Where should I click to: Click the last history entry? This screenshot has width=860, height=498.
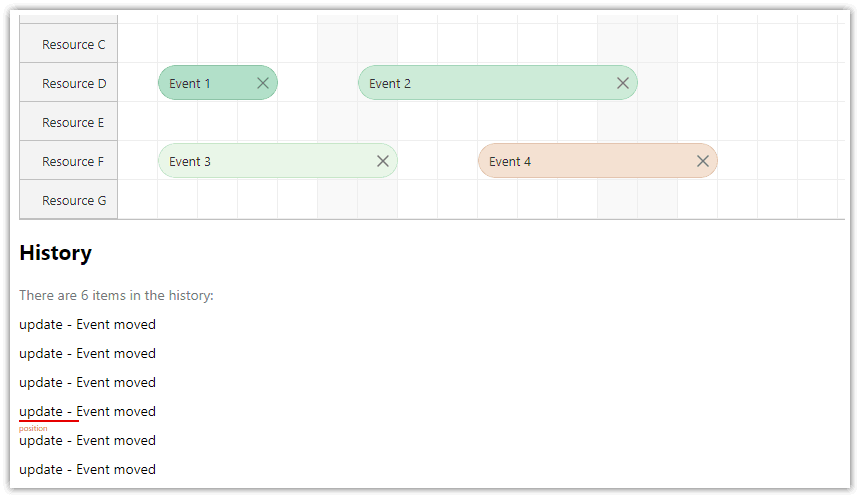pos(87,470)
